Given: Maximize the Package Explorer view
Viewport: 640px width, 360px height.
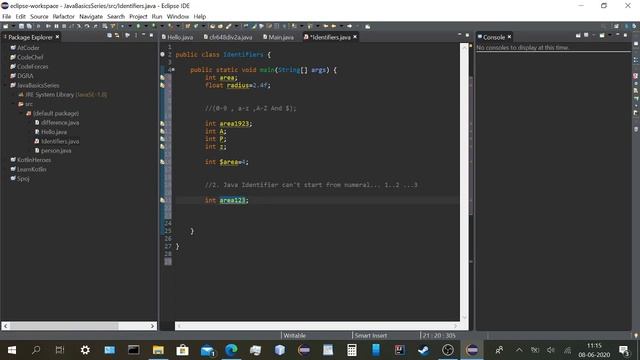Looking at the screenshot, I should tap(151, 36).
